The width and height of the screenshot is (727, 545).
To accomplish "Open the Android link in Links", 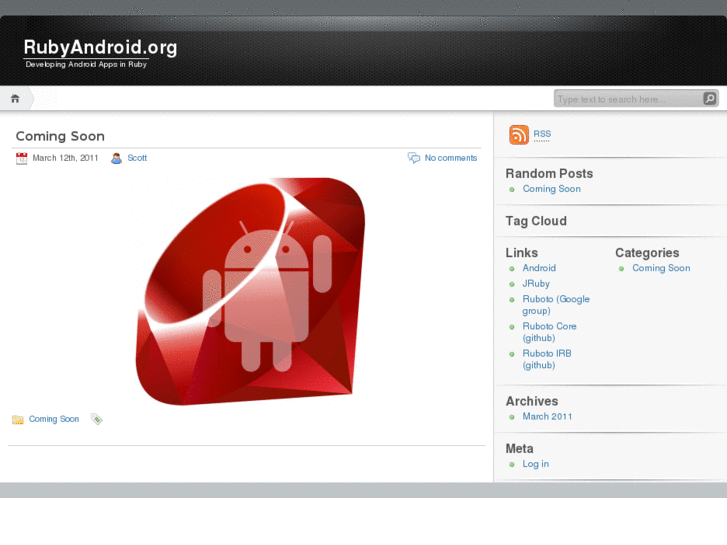I will pos(539,268).
